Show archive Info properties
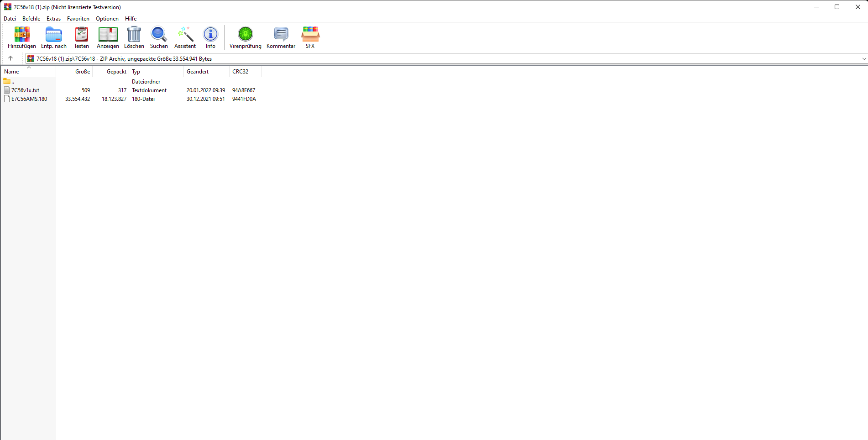 210,37
